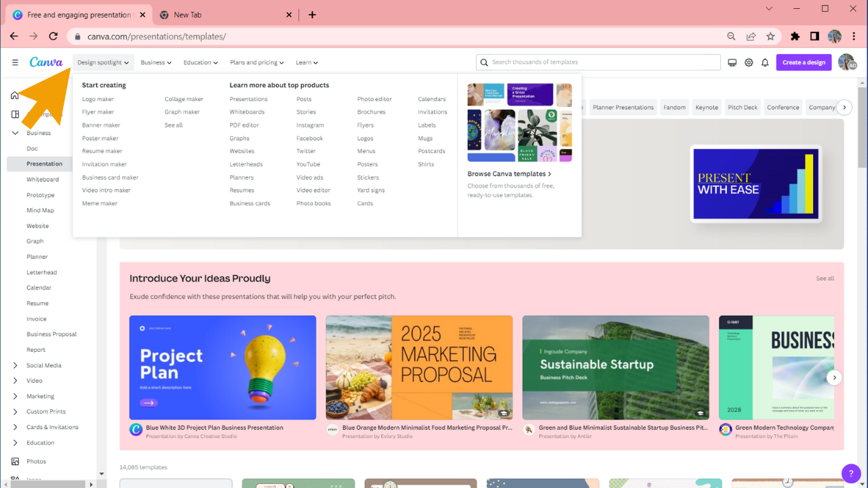Screen dimensions: 868x488
Task: Choose Calendars in products list
Action: pyautogui.click(x=432, y=99)
